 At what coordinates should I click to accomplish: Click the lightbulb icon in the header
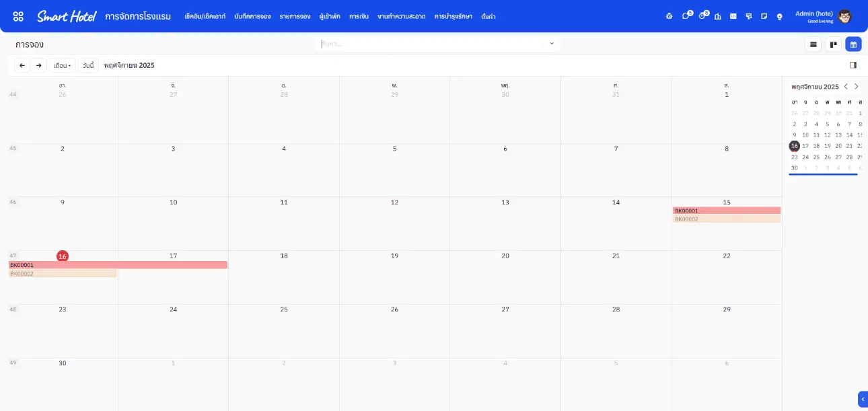coord(779,16)
